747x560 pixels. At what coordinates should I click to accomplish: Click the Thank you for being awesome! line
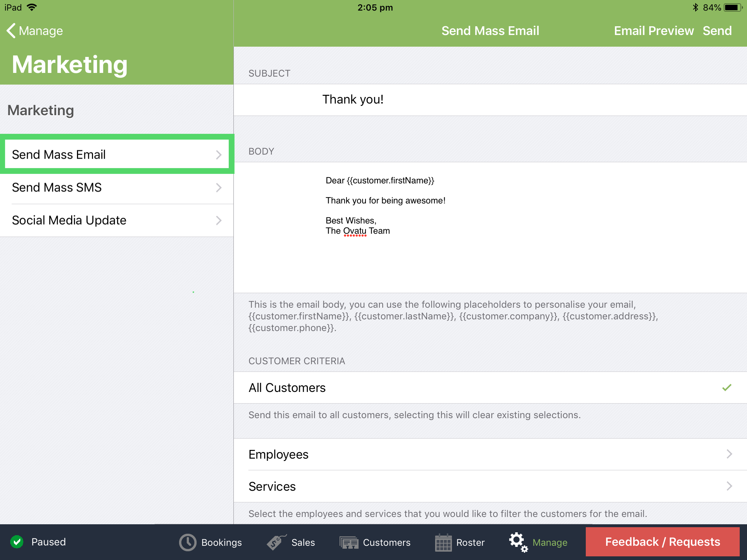[x=386, y=201]
